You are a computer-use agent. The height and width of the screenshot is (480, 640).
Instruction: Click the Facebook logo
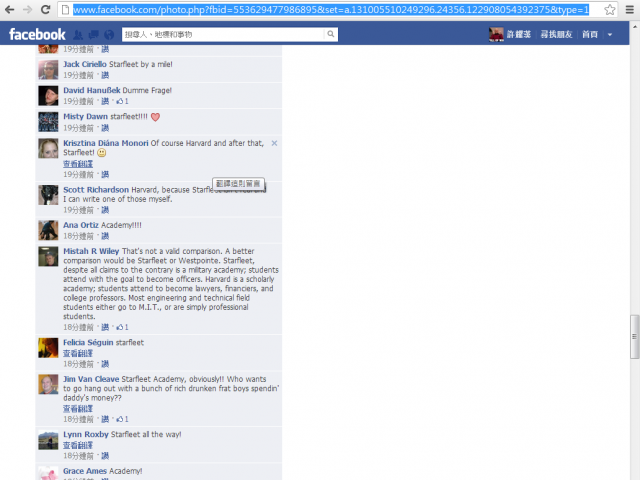tap(37, 35)
